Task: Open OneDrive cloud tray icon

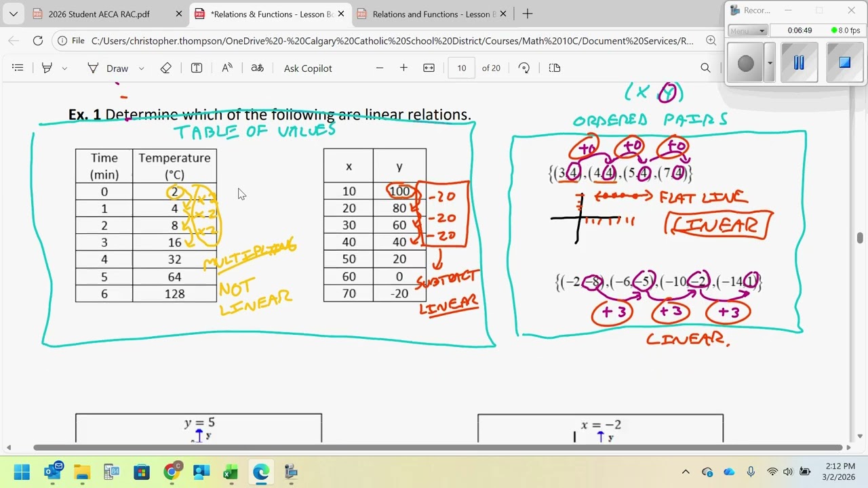Action: coord(729,472)
